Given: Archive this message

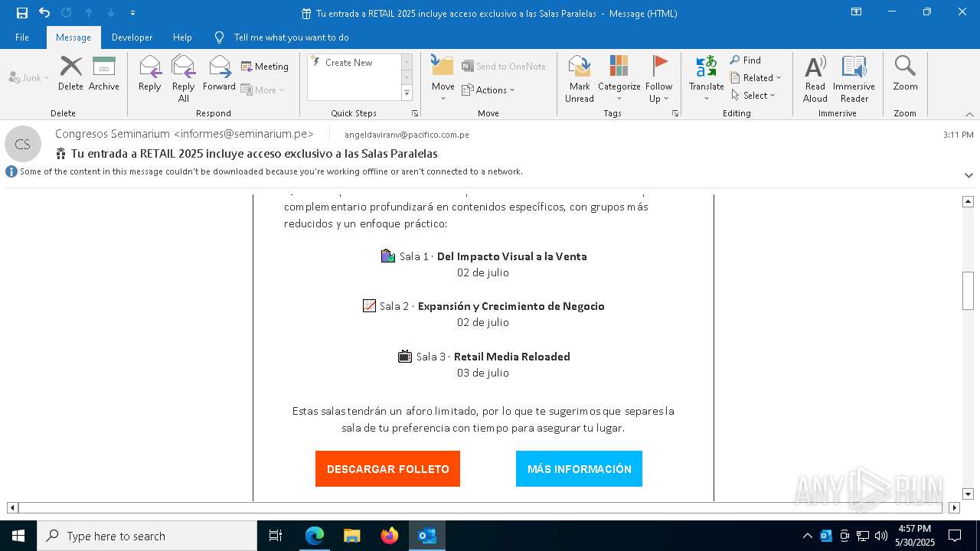Looking at the screenshot, I should point(104,74).
